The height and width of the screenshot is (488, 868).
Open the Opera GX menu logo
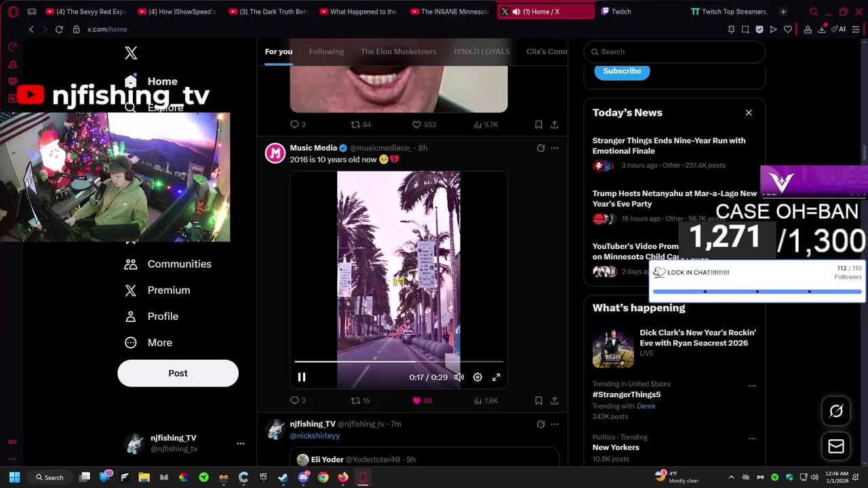point(13,12)
